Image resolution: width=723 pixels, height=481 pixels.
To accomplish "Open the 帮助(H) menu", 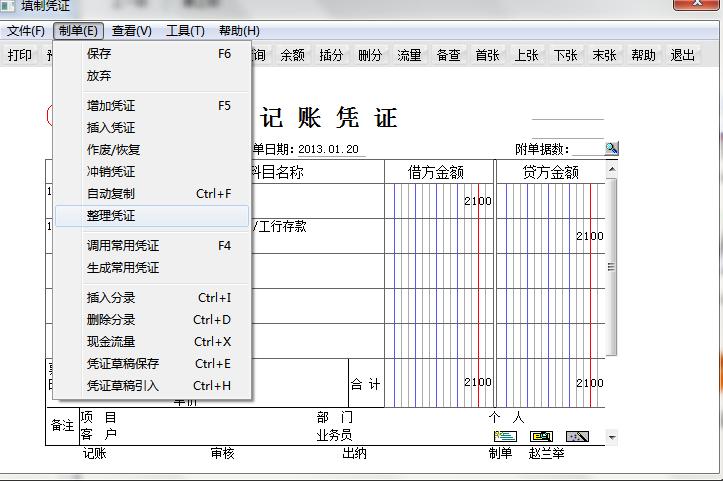I will point(239,31).
